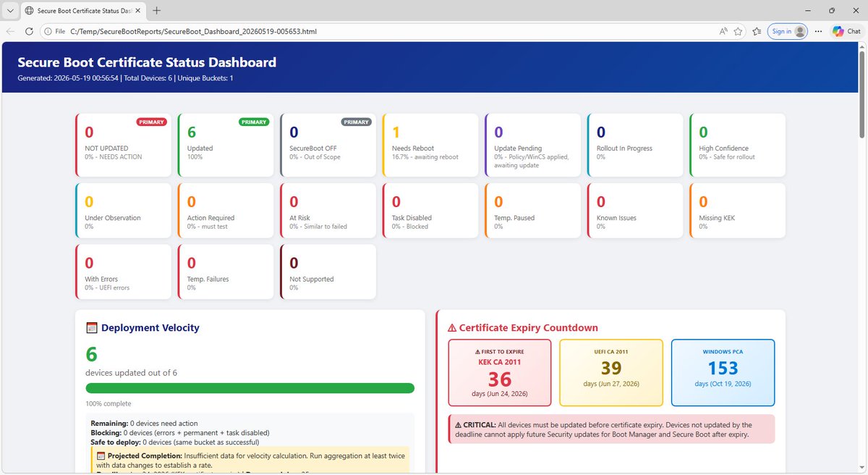The height and width of the screenshot is (475, 868).
Task: Close the Secure Boot Certificate Status tab
Action: point(139,11)
